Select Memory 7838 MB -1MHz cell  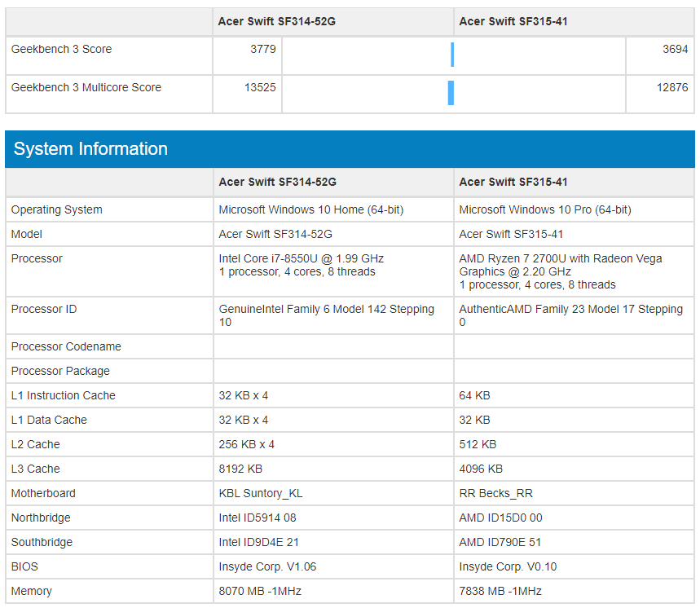575,592
